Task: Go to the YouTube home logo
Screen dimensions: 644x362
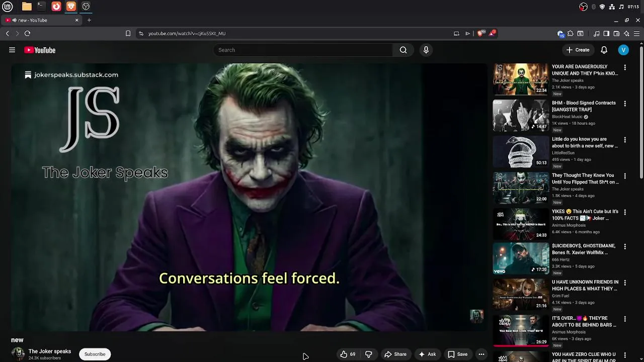Action: 40,50
